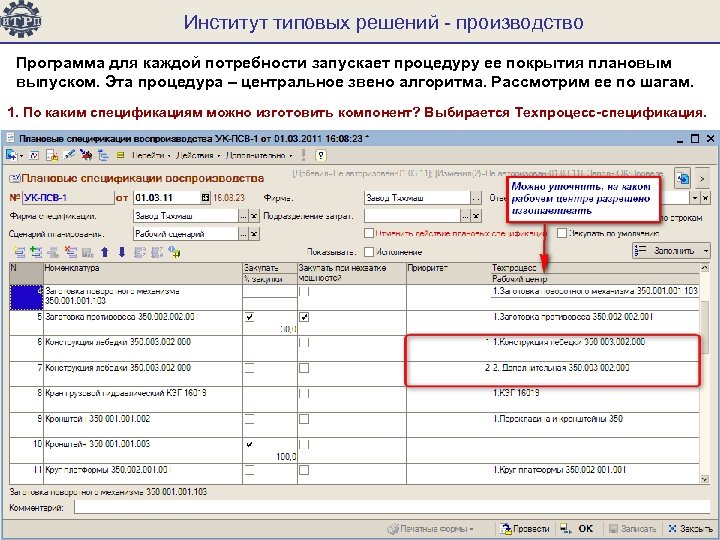Toggle 'Закупать по умолчанию' checkbox
This screenshot has width=720, height=540.
pos(562,233)
